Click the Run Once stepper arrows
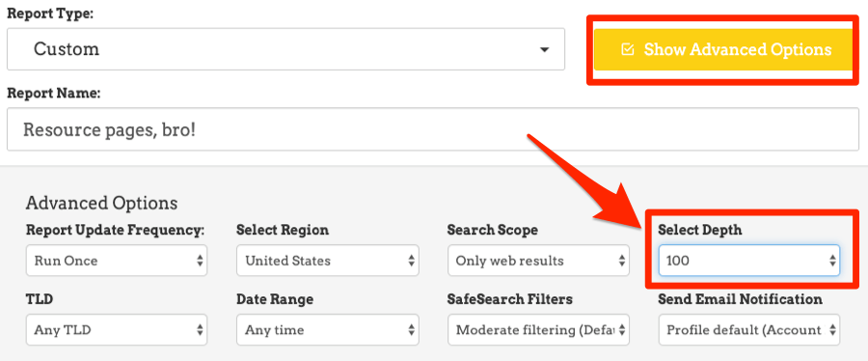Viewport: 868px width, 361px height. (x=200, y=261)
